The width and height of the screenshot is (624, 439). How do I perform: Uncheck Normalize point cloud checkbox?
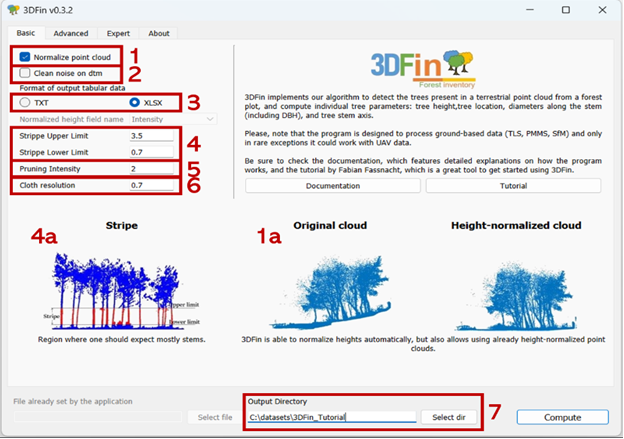pos(25,57)
